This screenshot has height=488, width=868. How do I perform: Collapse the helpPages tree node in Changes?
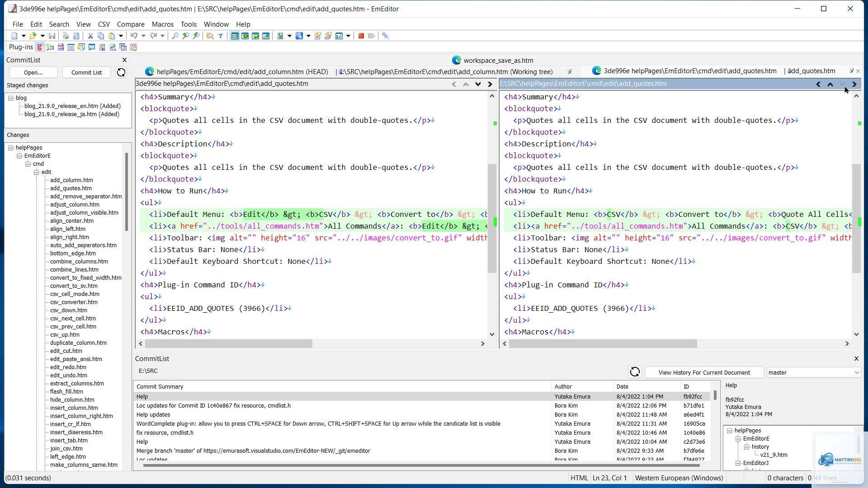(x=11, y=148)
